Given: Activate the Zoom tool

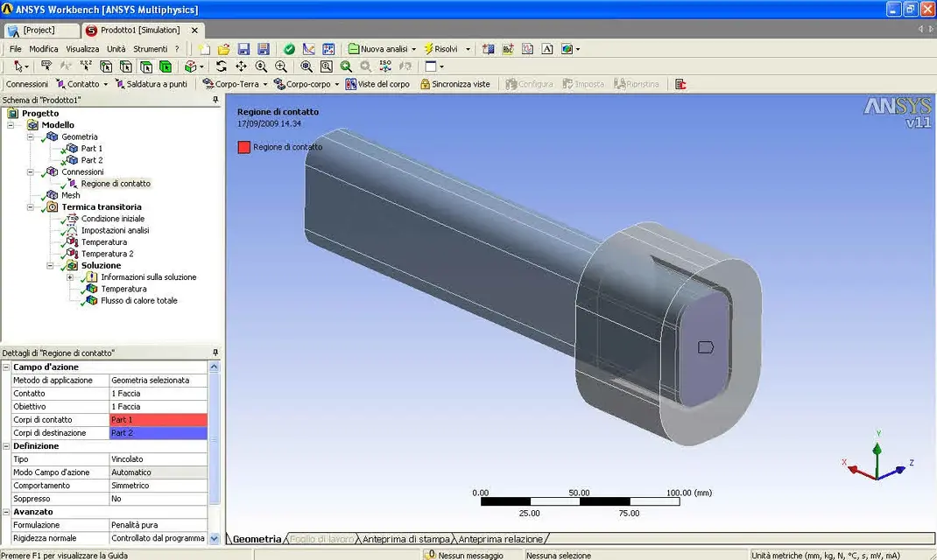Looking at the screenshot, I should [x=261, y=66].
